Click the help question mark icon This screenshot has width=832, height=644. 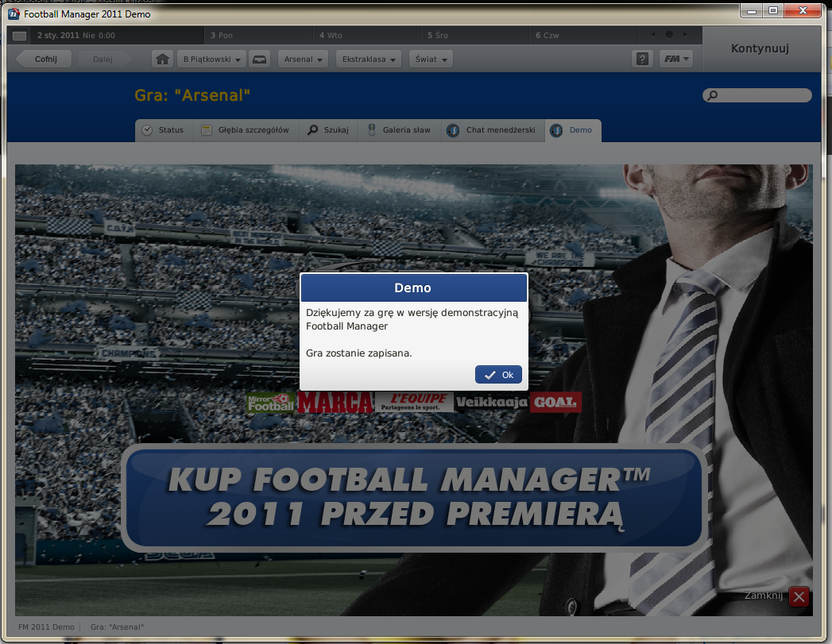click(x=642, y=59)
